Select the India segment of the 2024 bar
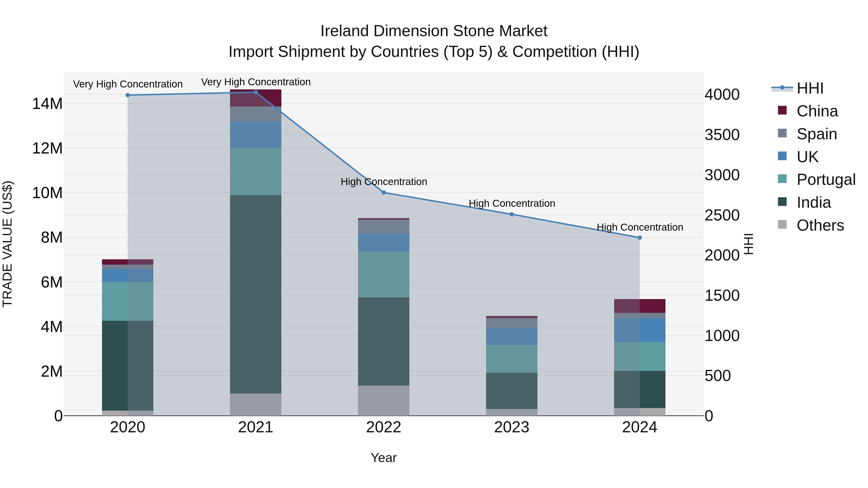This screenshot has width=868, height=488. tap(639, 390)
